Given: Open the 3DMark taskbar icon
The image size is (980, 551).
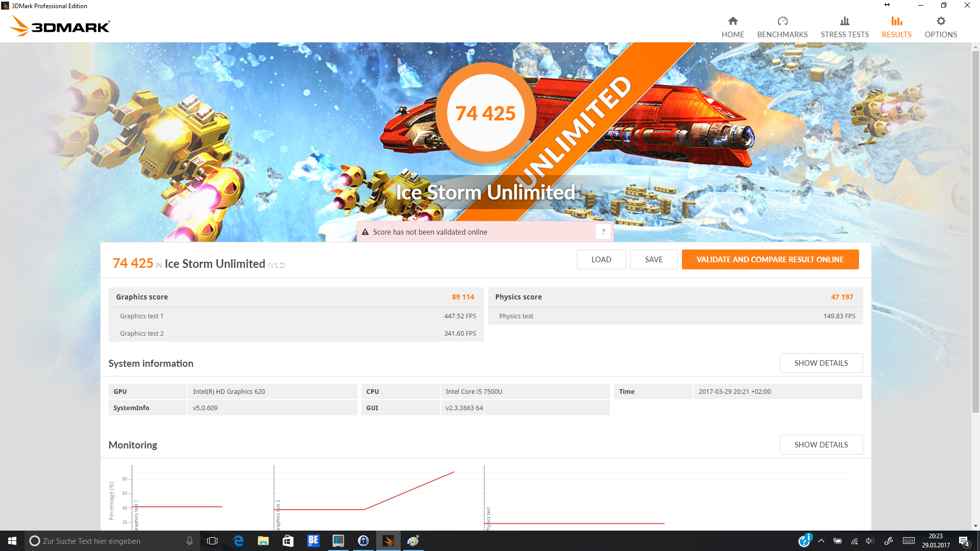Looking at the screenshot, I should 388,541.
